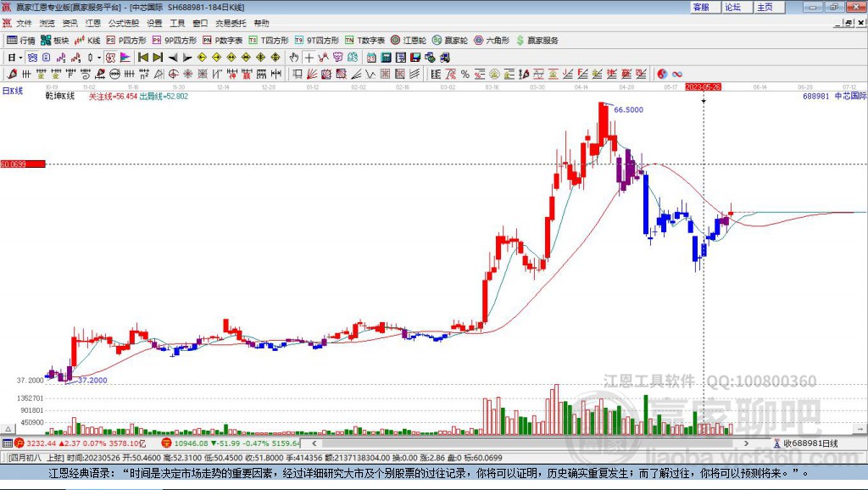Viewport: 868px width, 490px height.
Task: Click the Shenzhen index 10946.08 status entry
Action: (231, 443)
